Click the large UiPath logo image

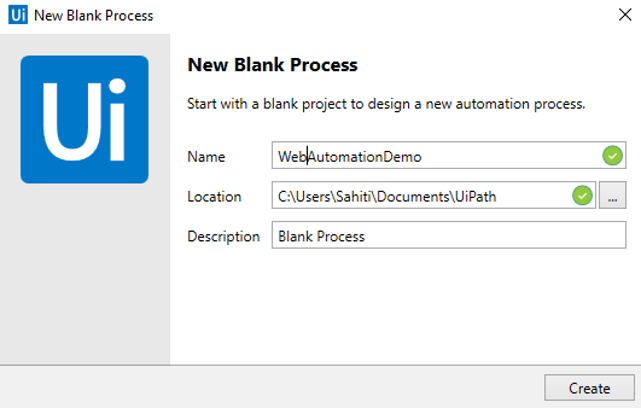click(85, 119)
